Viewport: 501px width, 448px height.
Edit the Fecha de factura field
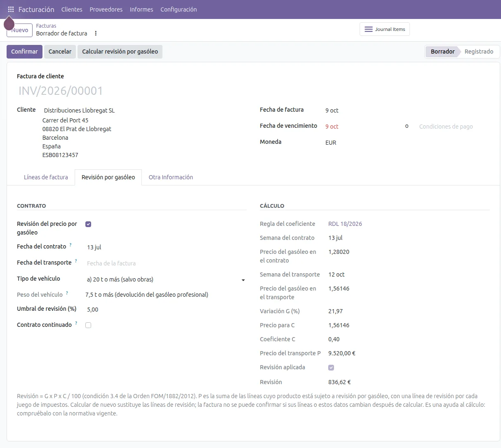click(x=332, y=110)
